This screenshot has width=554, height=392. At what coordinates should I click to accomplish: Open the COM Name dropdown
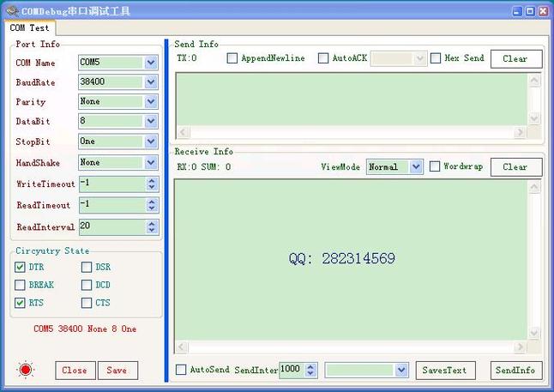coord(151,63)
